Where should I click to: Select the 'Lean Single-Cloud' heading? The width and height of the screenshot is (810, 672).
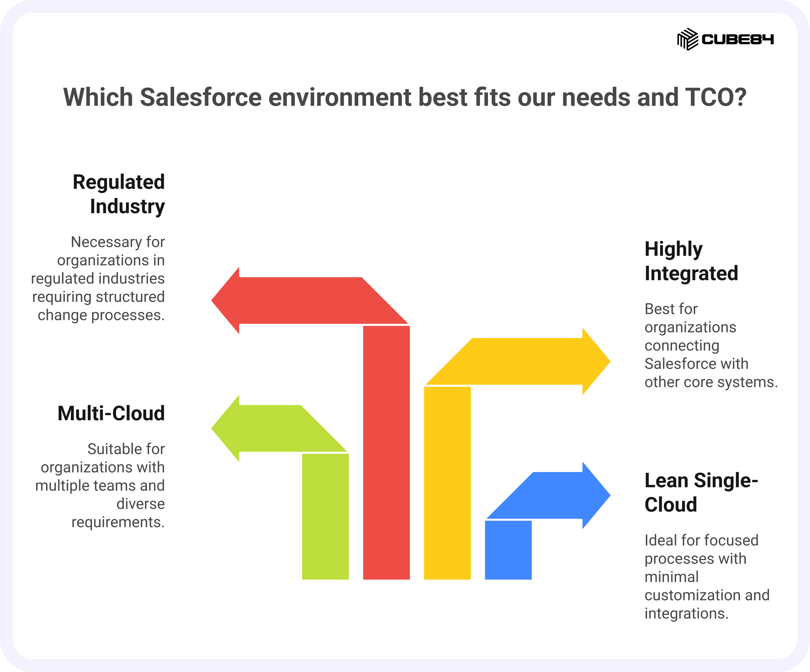[701, 492]
